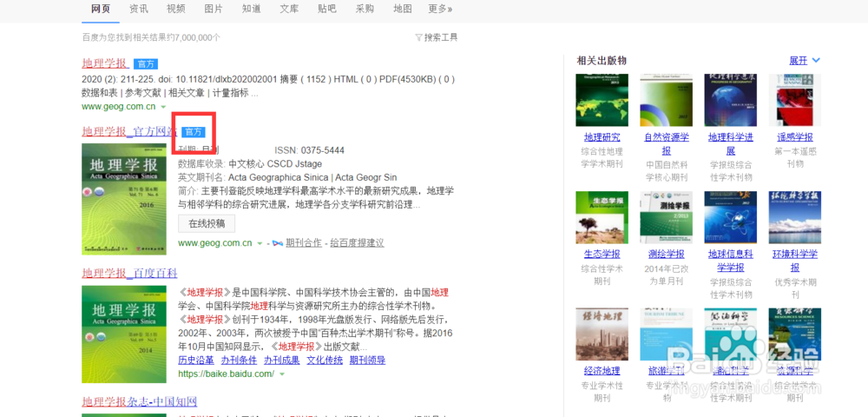Screen dimensions: 868x417
Task: Click the 官方 badge on first result
Action: pos(146,63)
